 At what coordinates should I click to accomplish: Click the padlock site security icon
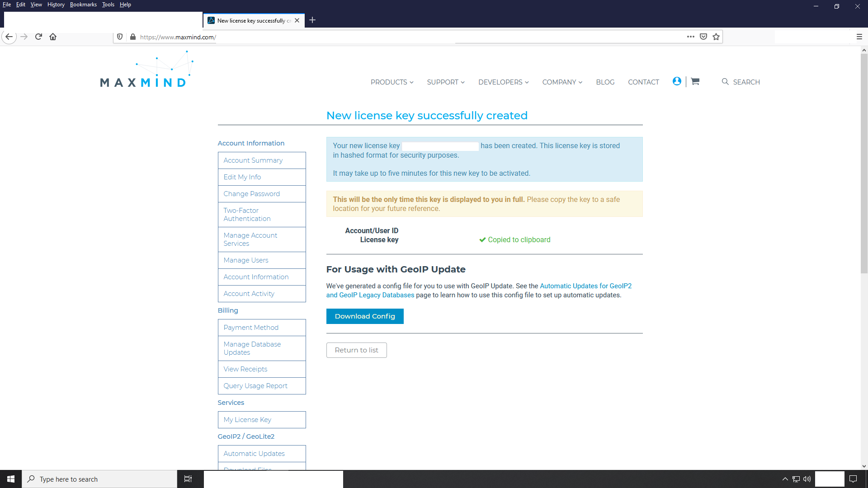133,37
